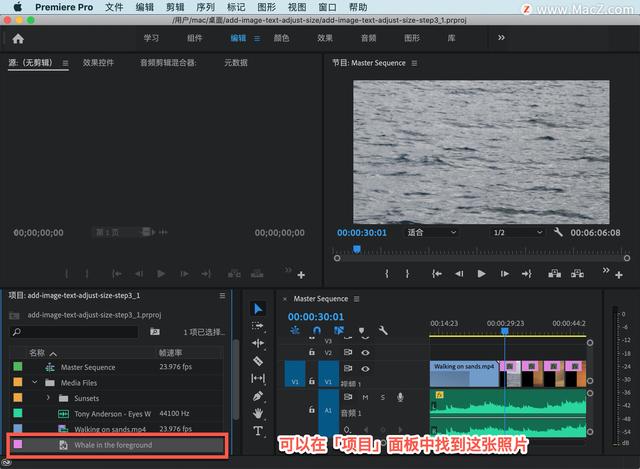Image resolution: width=640 pixels, height=469 pixels.
Task: Click the Home icon
Action: coord(18,39)
